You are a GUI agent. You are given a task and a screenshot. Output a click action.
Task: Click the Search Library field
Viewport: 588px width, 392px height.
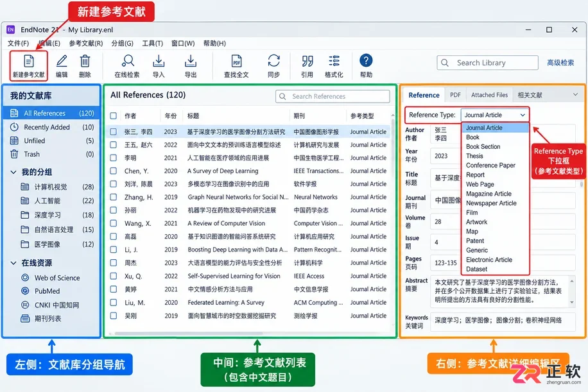point(487,63)
